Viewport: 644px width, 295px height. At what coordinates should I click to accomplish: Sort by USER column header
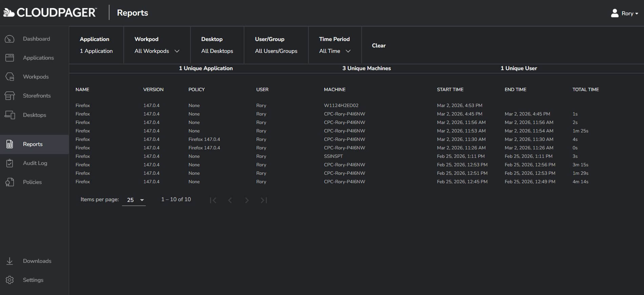pyautogui.click(x=262, y=89)
